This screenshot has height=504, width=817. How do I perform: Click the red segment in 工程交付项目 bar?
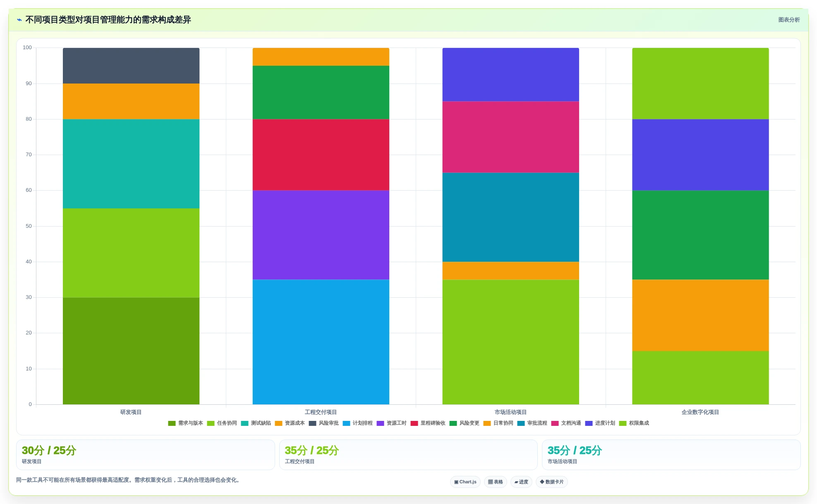(x=321, y=155)
